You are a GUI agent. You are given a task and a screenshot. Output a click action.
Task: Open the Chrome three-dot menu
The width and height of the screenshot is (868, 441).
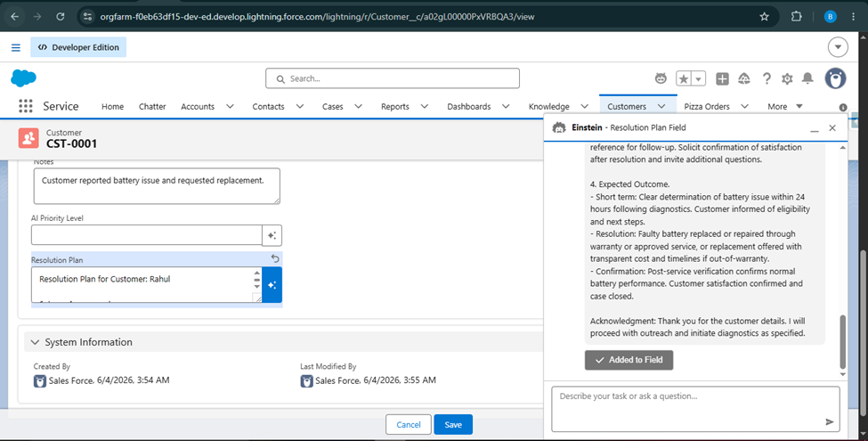click(x=853, y=17)
